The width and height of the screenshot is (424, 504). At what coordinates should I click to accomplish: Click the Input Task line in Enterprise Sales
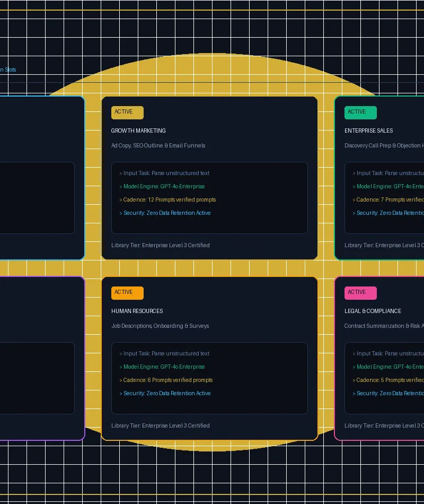(388, 173)
